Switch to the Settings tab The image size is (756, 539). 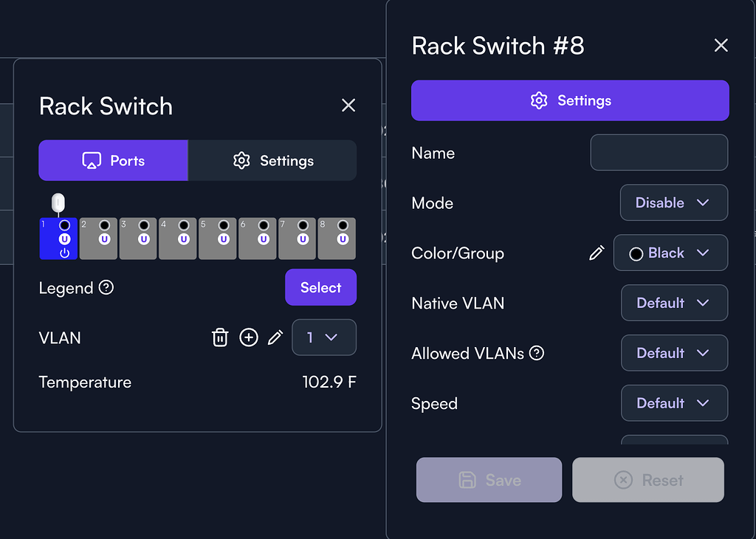tap(272, 160)
